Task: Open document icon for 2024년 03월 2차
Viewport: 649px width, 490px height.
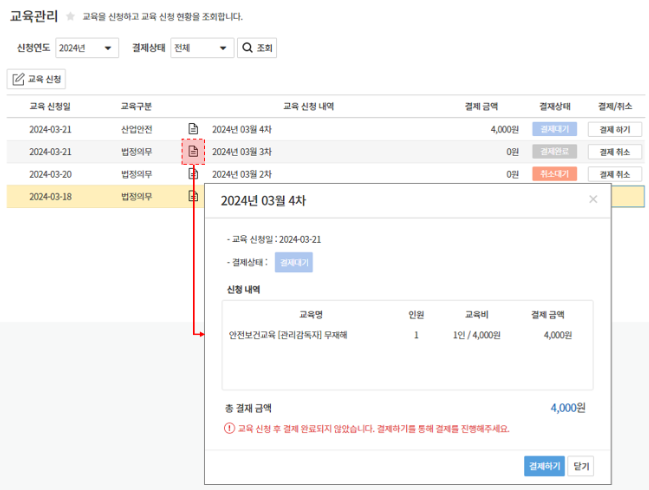Action: pos(194,173)
